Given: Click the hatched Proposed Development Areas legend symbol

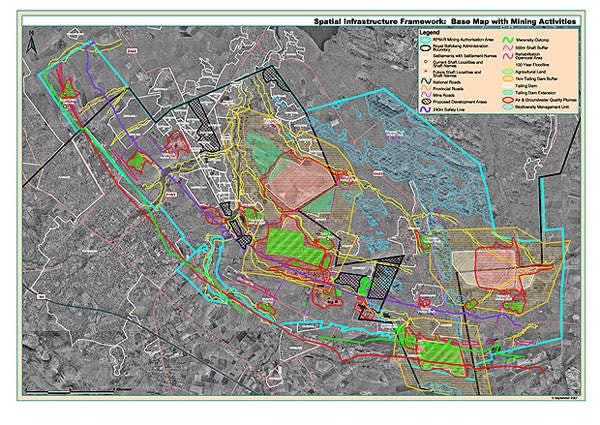Looking at the screenshot, I should click(x=427, y=101).
